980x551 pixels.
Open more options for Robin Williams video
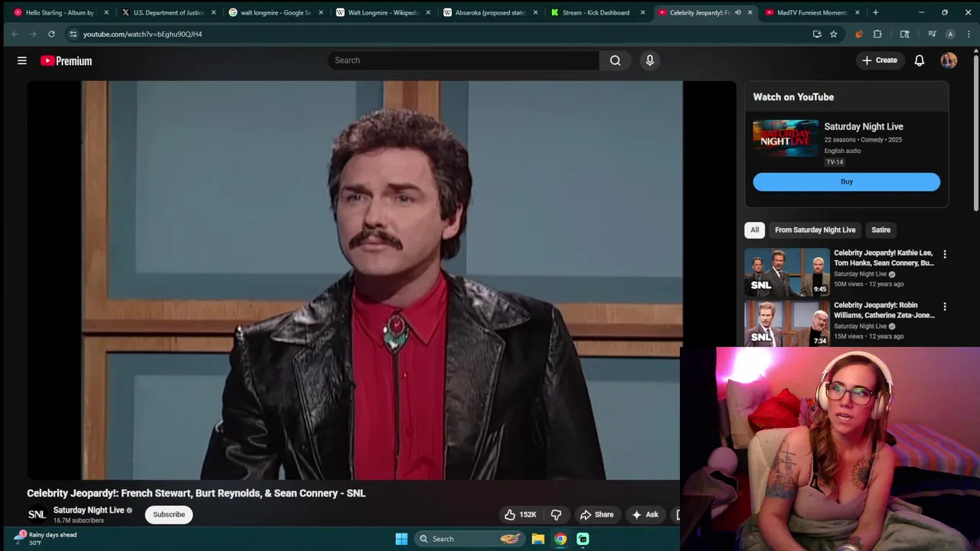pos(944,306)
